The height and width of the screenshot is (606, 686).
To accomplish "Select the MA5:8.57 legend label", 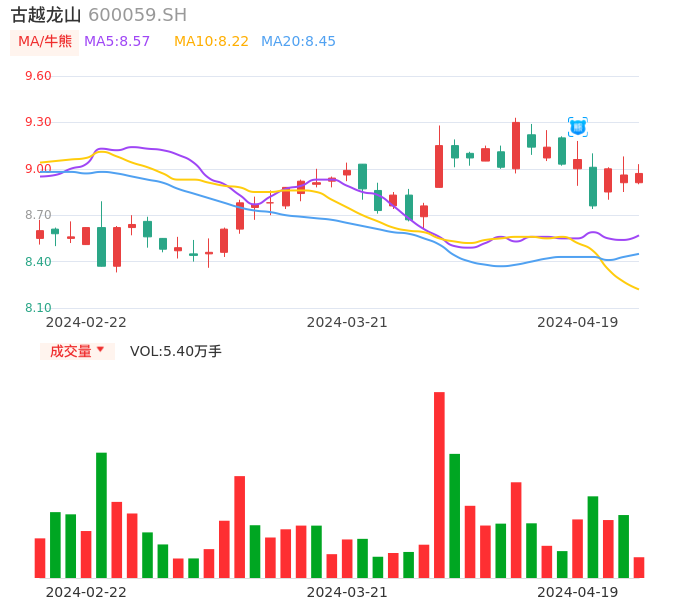I will 117,42.
